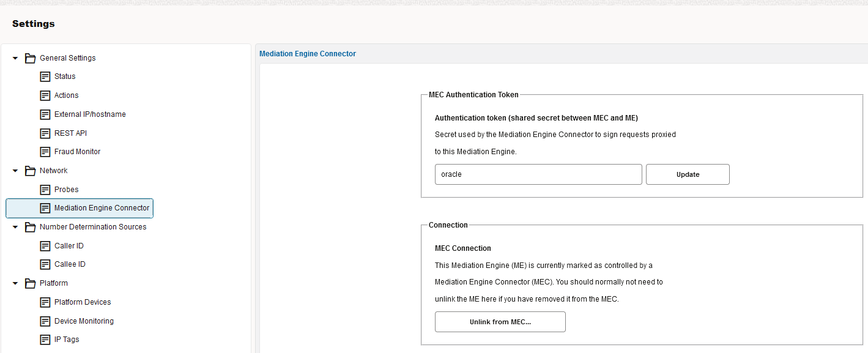Collapse the General Settings tree node

(15, 58)
